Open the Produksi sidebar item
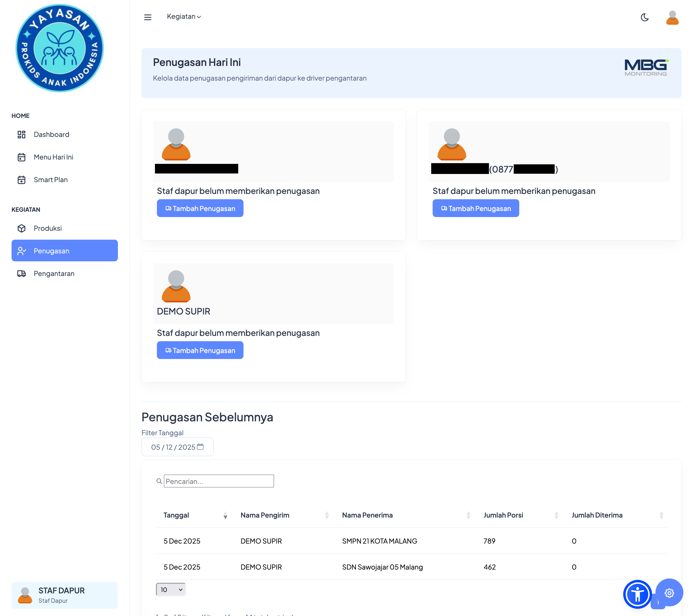This screenshot has height=616, width=693. [47, 228]
